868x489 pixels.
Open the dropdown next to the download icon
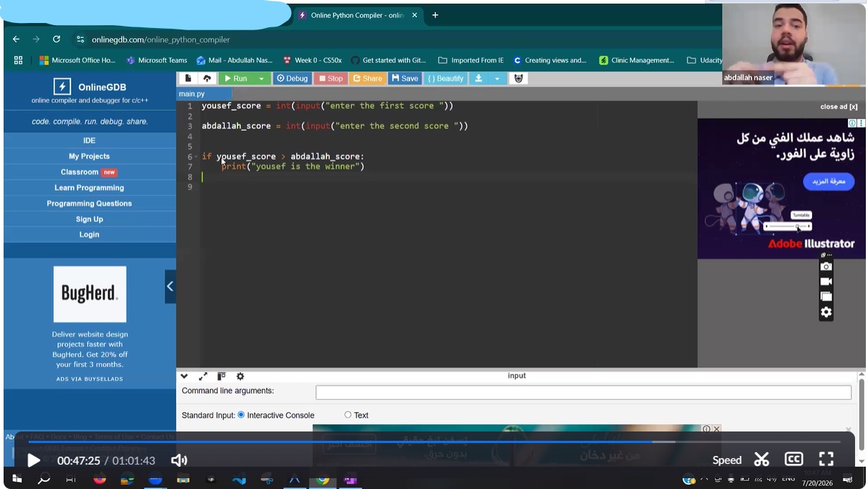coord(497,78)
